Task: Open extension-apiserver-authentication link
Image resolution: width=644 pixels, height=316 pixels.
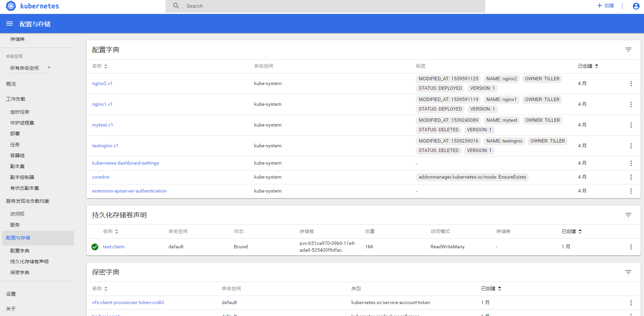Action: point(129,191)
